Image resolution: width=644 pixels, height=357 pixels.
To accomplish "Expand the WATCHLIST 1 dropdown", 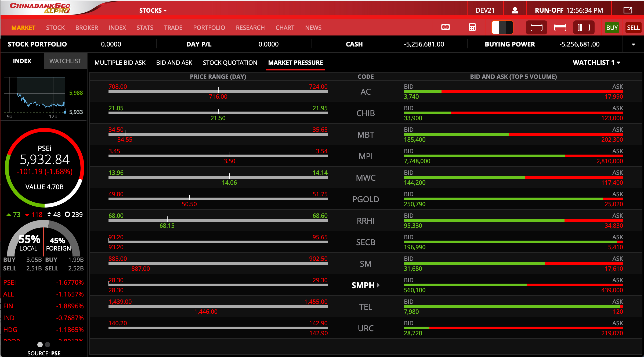I will tap(596, 63).
